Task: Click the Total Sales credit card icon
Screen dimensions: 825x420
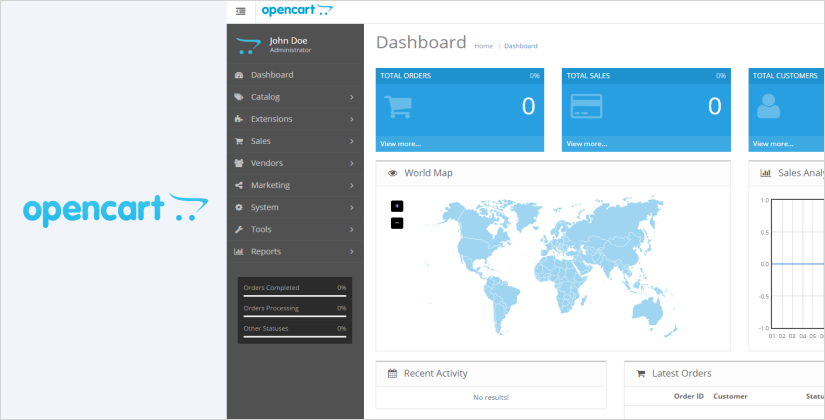Action: pos(584,106)
